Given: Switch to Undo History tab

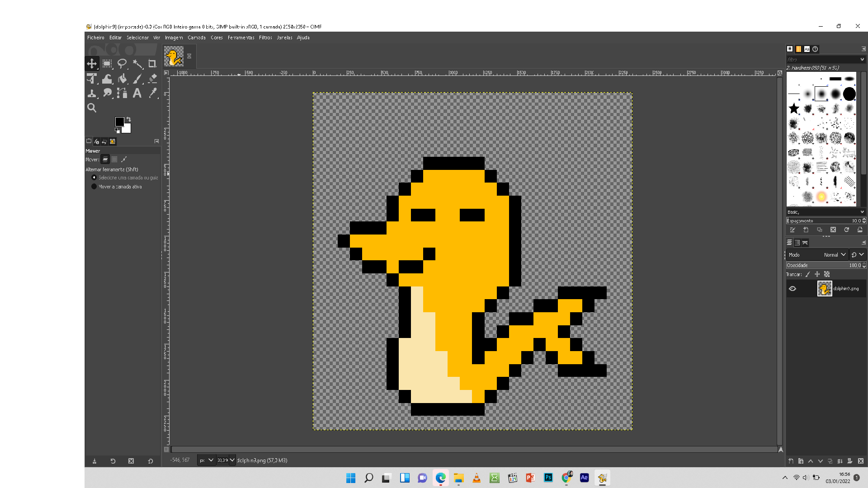Looking at the screenshot, I should [104, 141].
